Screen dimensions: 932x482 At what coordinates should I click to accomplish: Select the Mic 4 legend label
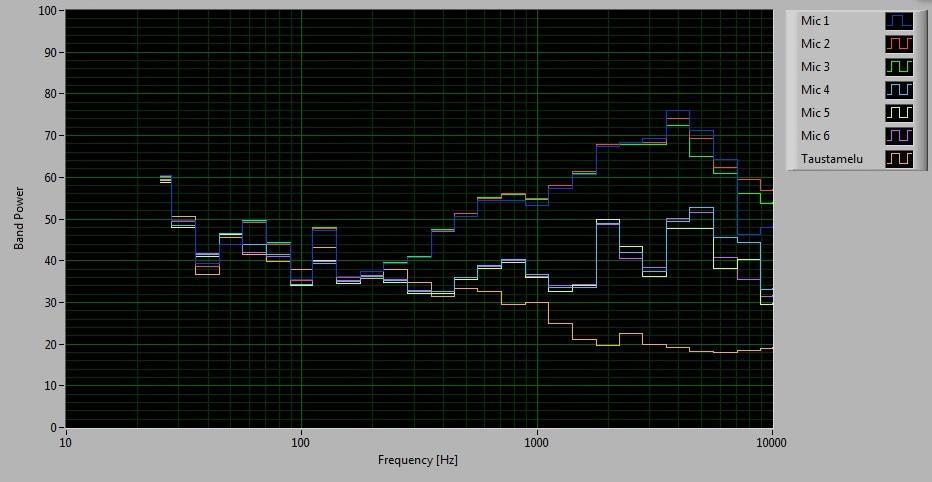tap(815, 90)
